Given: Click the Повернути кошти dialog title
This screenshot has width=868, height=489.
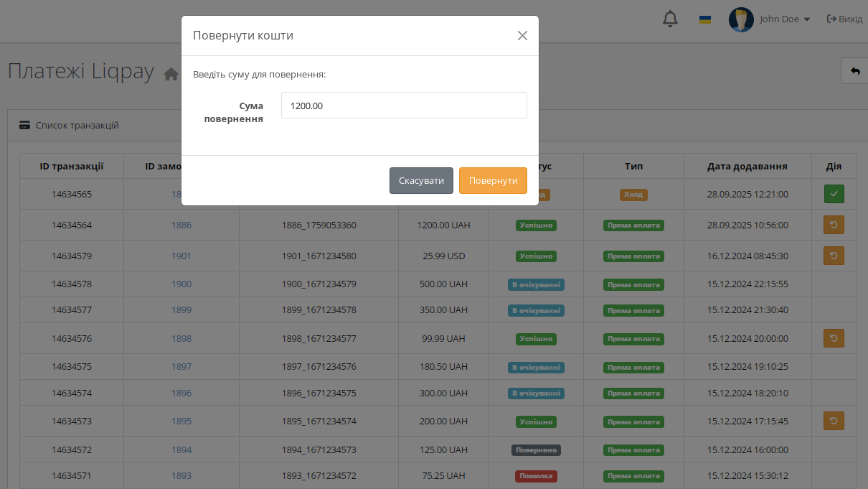Looking at the screenshot, I should (x=243, y=35).
